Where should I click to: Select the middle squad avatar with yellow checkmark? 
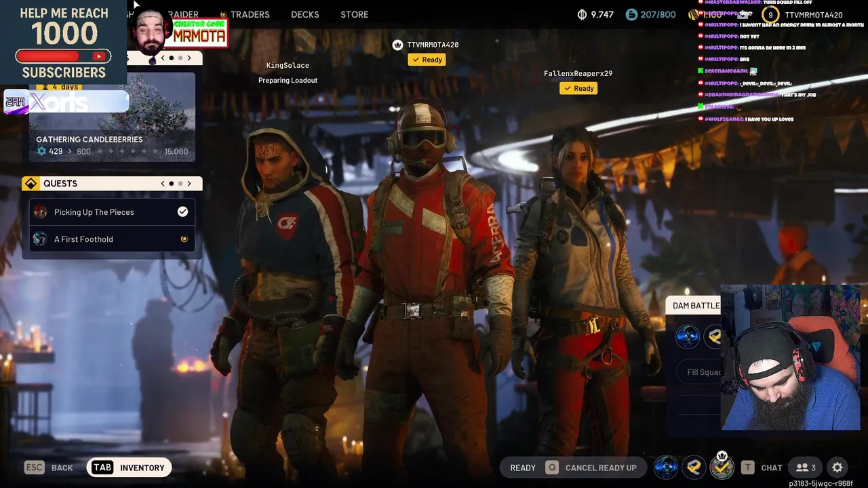click(x=694, y=467)
